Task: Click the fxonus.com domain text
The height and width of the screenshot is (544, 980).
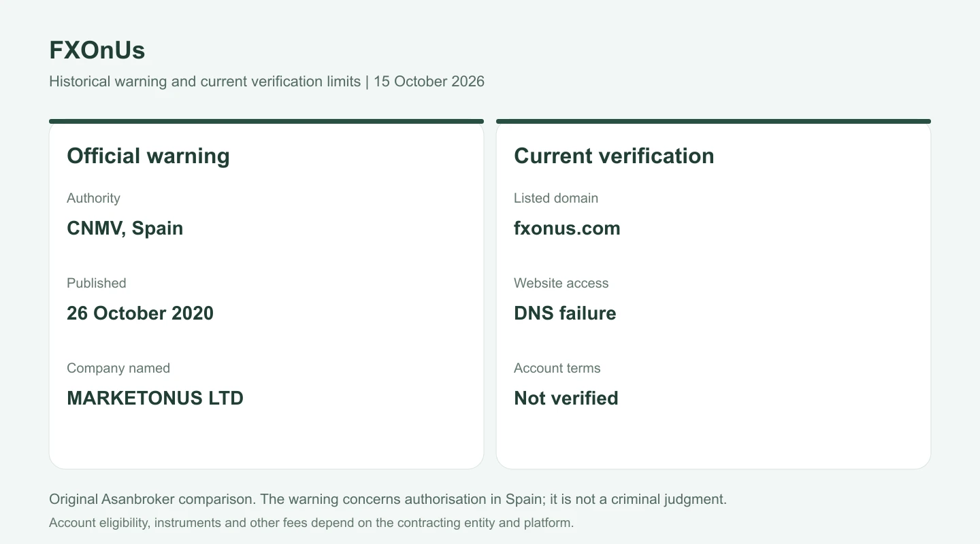Action: click(x=567, y=228)
